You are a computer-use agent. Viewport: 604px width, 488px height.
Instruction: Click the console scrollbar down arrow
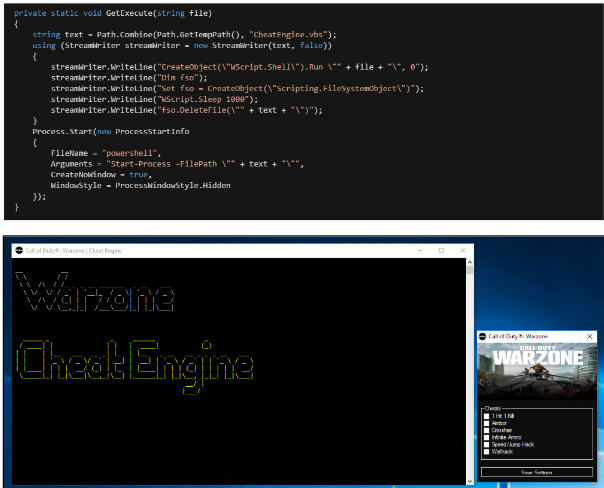470,481
